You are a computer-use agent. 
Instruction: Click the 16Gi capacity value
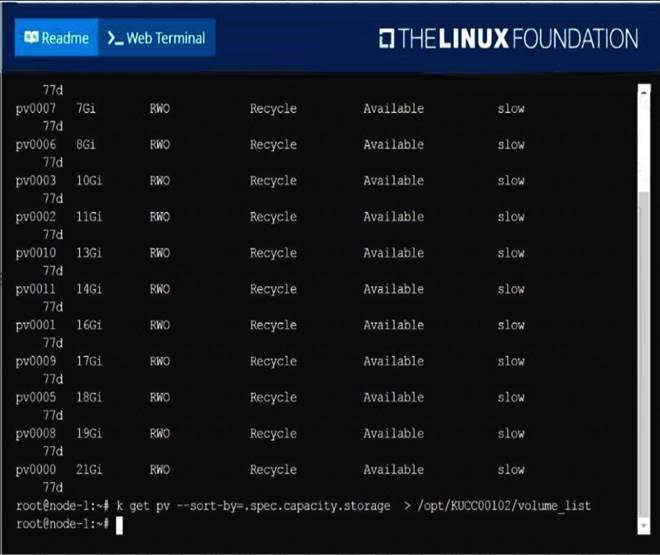pos(89,325)
